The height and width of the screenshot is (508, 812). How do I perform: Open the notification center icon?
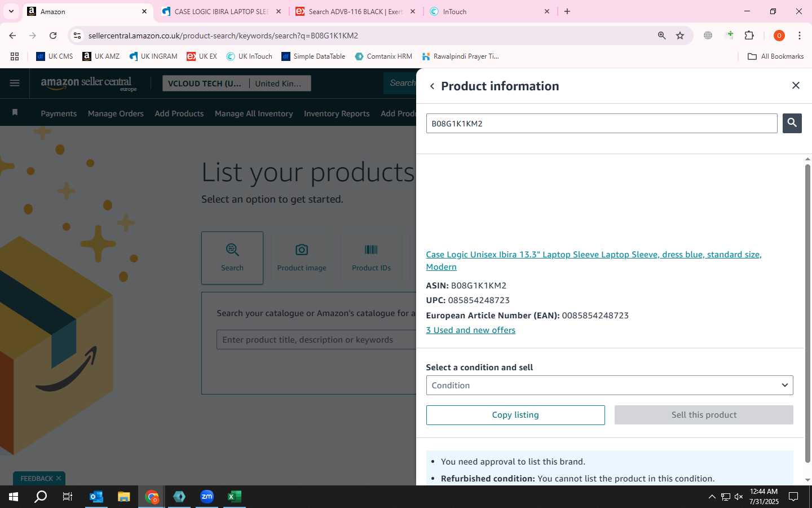click(793, 497)
